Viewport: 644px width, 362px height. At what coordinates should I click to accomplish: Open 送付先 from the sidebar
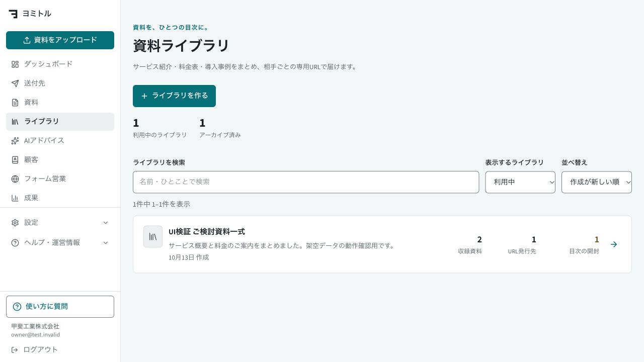click(x=60, y=83)
